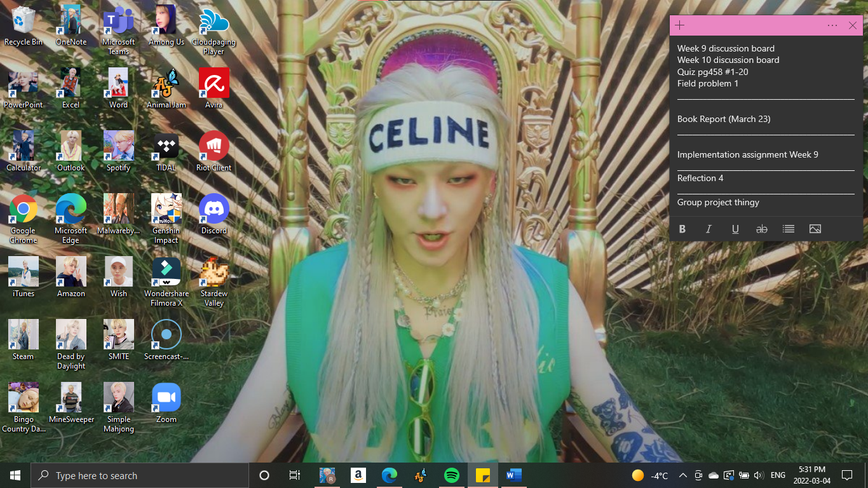This screenshot has width=868, height=488.
Task: Open Task View on the taskbar
Action: coord(295,475)
